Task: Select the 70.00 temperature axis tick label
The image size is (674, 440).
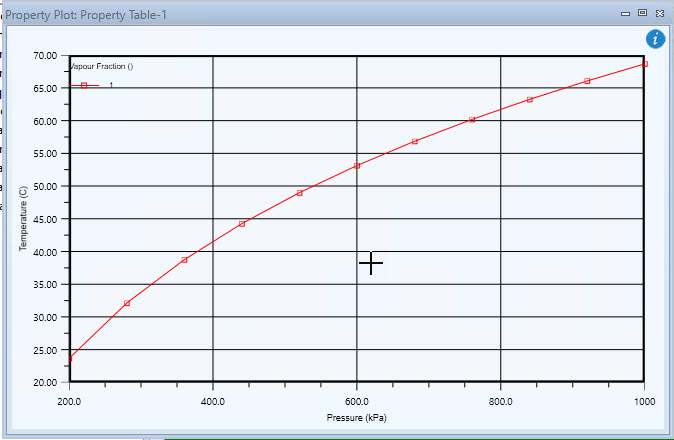Action: [46, 56]
